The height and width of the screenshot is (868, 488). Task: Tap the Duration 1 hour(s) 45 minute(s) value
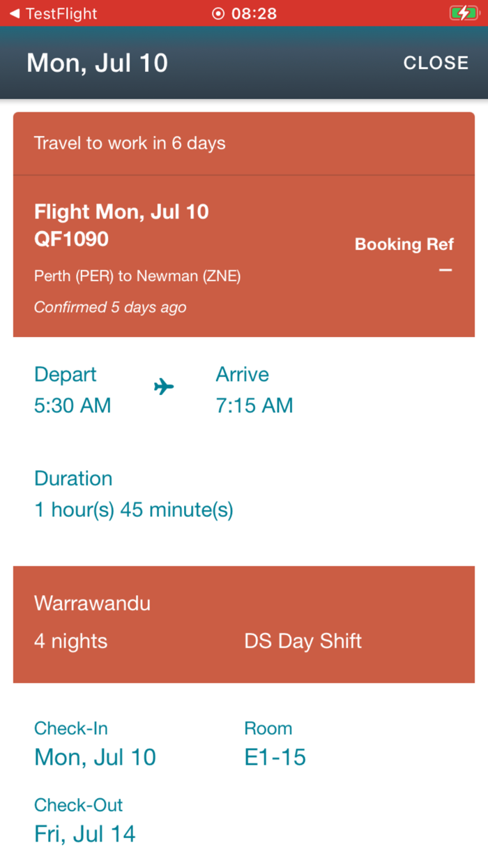point(134,510)
